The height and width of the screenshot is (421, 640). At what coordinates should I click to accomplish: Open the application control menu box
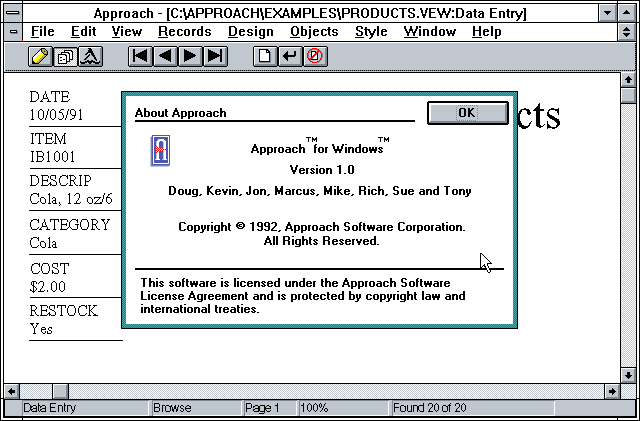tap(13, 13)
